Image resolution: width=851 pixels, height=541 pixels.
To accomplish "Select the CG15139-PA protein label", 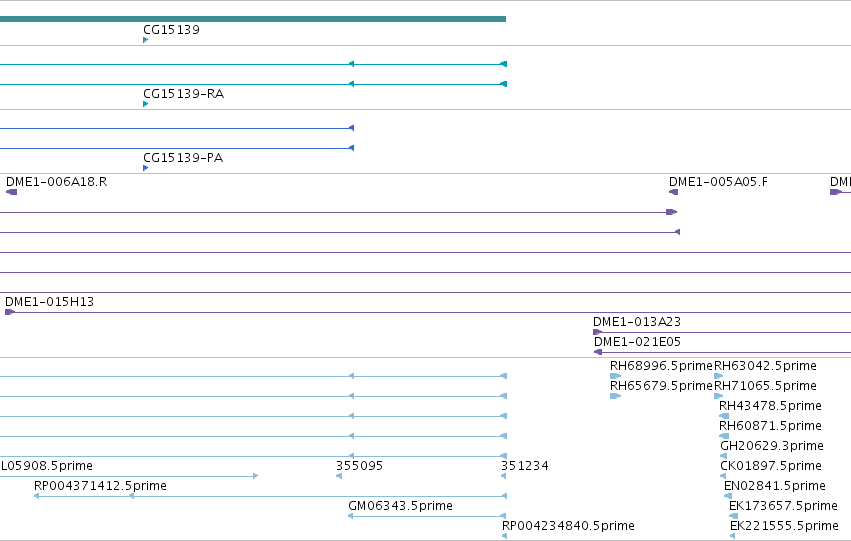I will [x=183, y=158].
